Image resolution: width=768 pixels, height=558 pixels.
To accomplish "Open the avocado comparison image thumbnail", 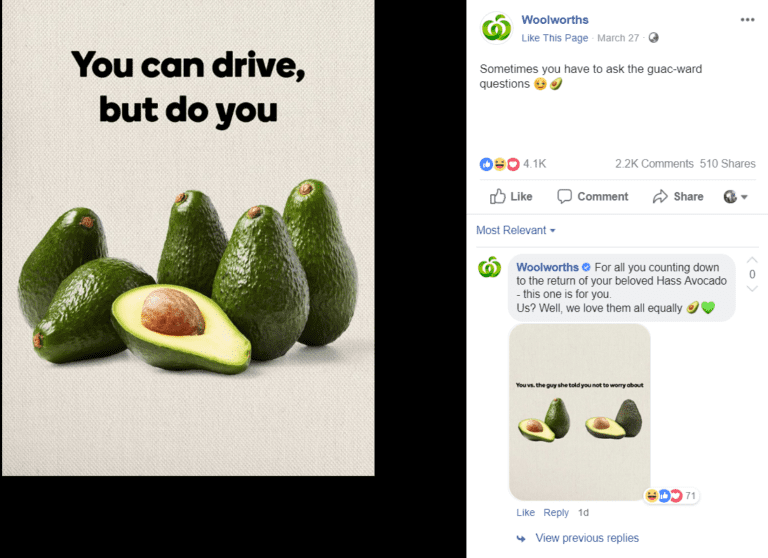I will [580, 412].
